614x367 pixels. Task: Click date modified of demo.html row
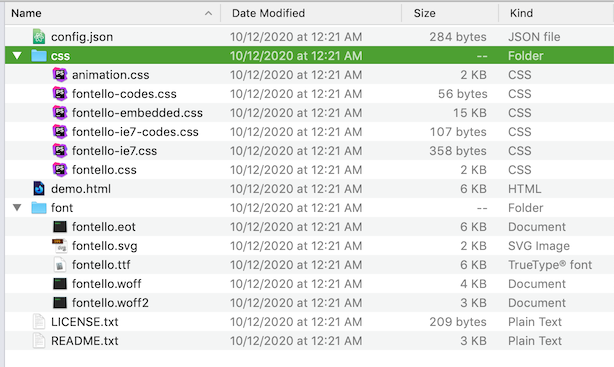pyautogui.click(x=296, y=188)
